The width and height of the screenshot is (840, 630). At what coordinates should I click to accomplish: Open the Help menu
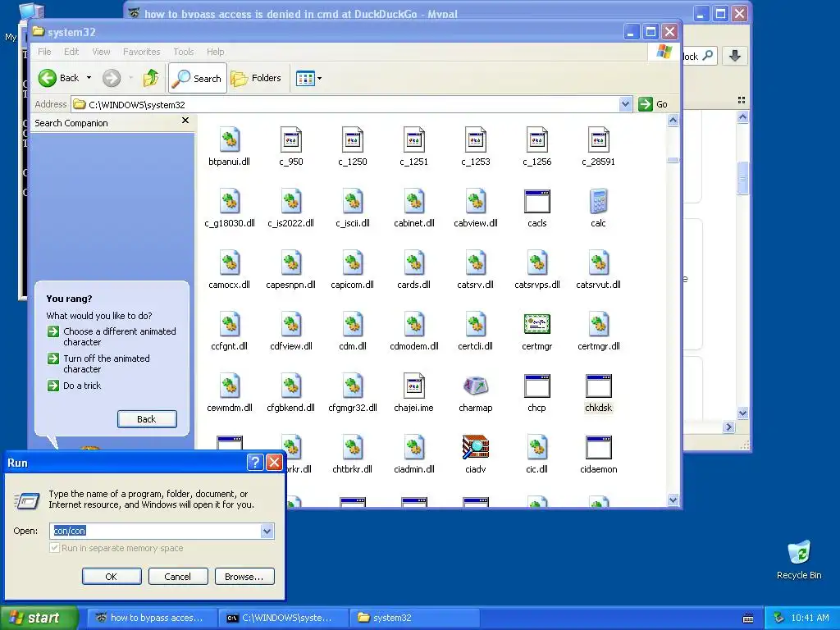click(216, 52)
